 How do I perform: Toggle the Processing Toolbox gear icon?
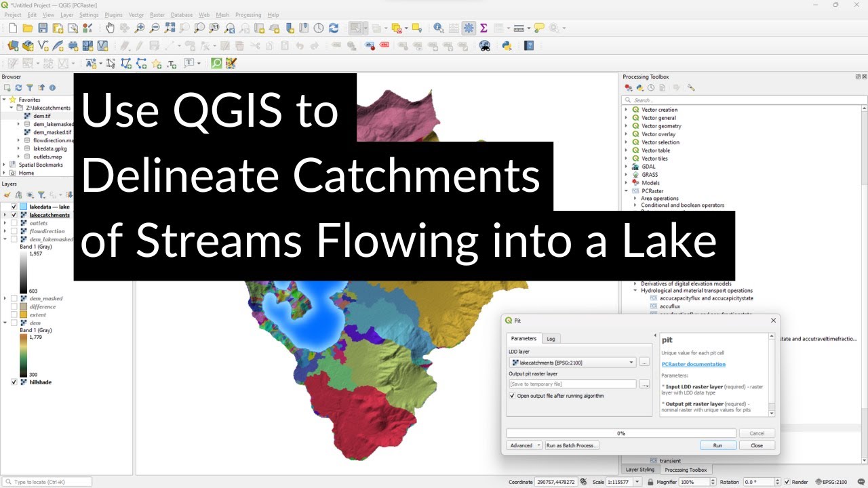click(x=469, y=28)
